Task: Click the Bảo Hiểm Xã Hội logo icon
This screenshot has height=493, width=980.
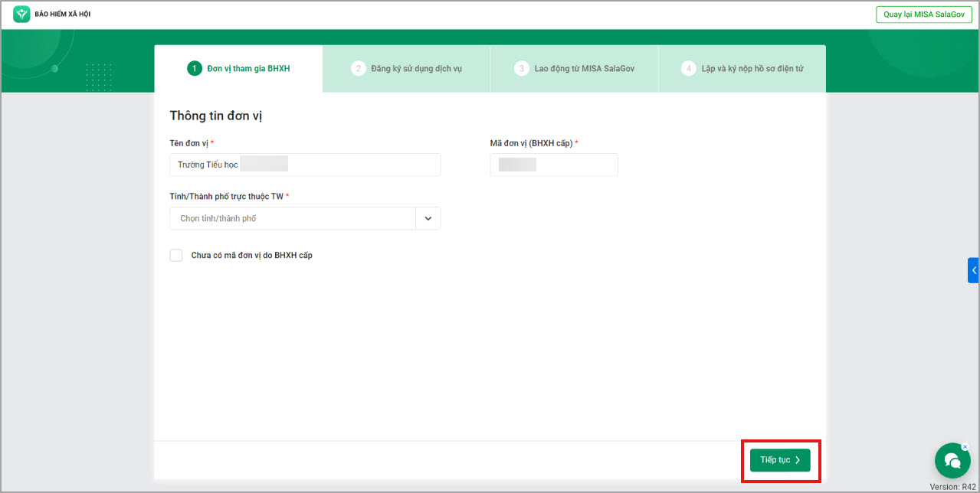Action: coord(21,14)
